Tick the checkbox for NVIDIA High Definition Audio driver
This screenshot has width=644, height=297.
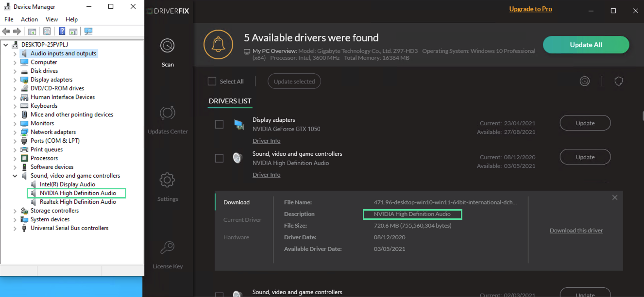click(219, 158)
